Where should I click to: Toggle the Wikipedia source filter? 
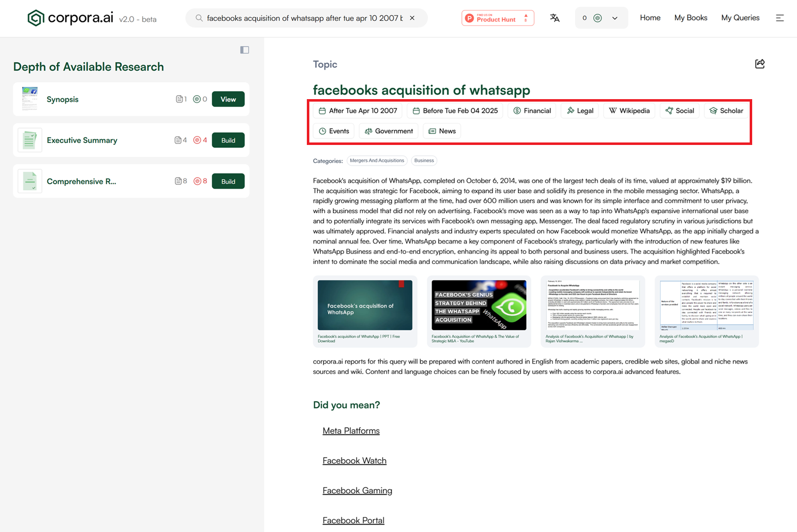click(x=629, y=111)
